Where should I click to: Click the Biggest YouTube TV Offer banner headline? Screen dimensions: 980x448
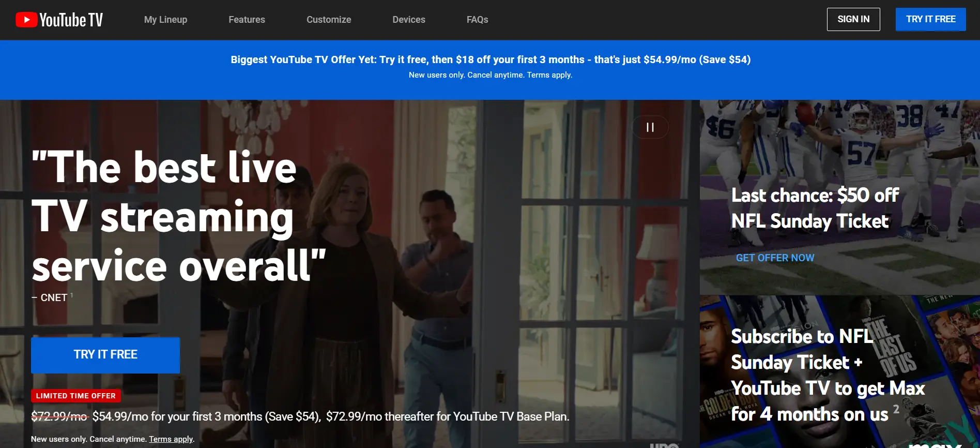click(491, 59)
